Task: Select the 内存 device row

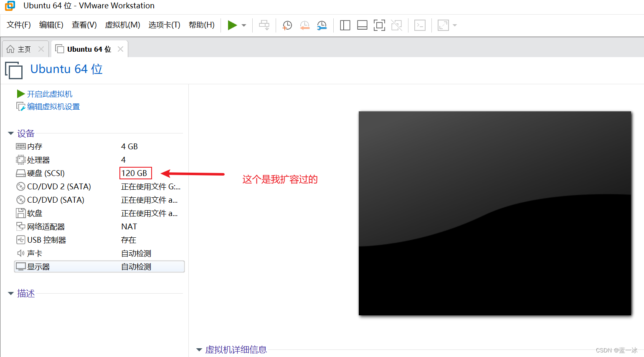Action: pos(99,146)
